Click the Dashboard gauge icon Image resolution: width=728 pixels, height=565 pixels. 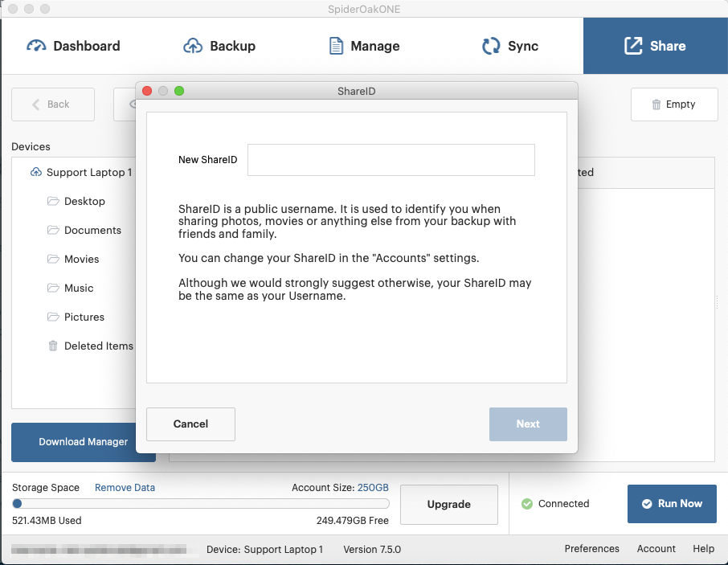pyautogui.click(x=37, y=46)
